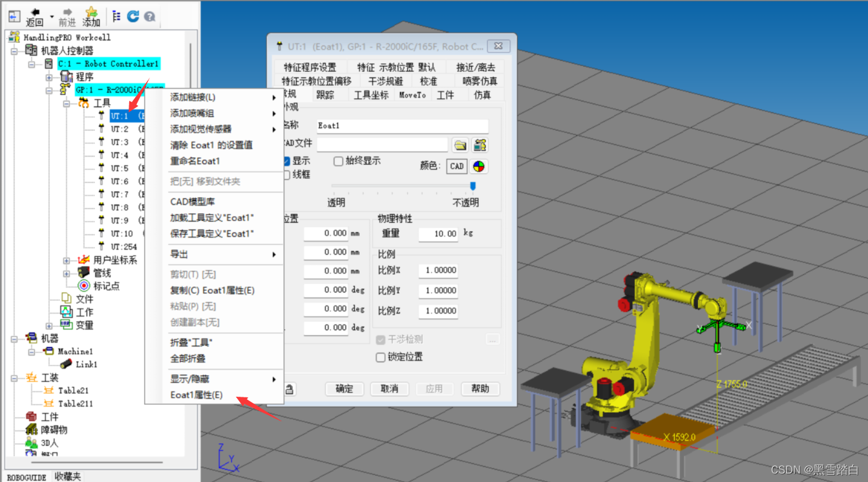
Task: Expand the 用户坐标系 tree node
Action: 66,260
